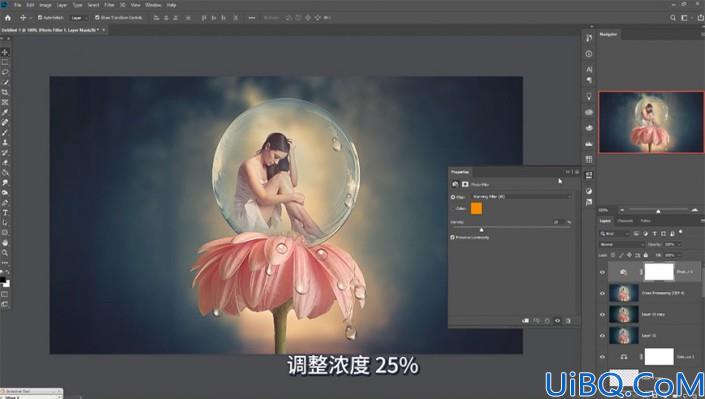Close the open document tab

(103, 30)
